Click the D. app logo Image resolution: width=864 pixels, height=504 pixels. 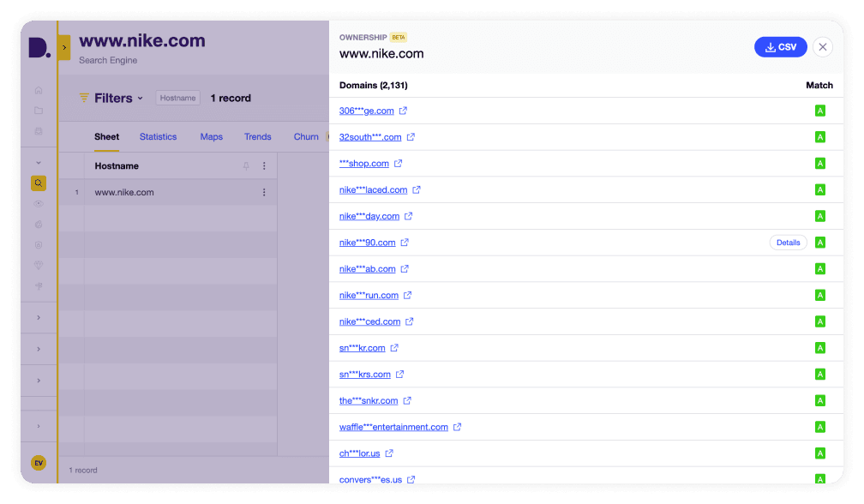[39, 47]
